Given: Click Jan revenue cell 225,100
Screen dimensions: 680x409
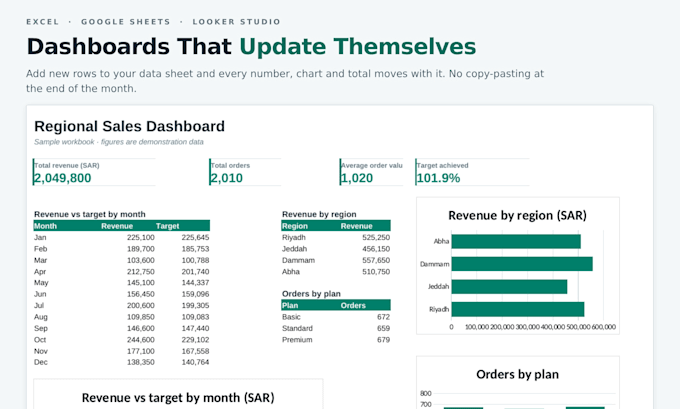Looking at the screenshot, I should pyautogui.click(x=141, y=237).
